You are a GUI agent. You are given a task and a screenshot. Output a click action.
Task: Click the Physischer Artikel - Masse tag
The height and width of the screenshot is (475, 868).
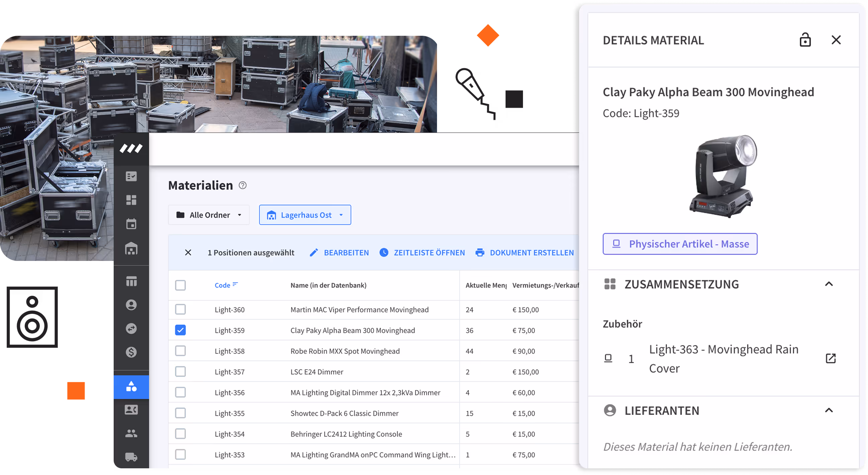(x=680, y=244)
